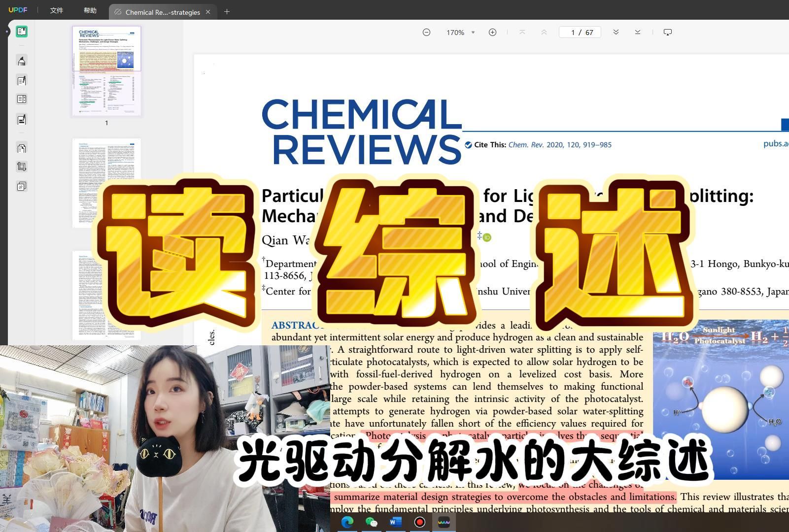This screenshot has height=532, width=789.
Task: Edit the page number field 1 / 67
Action: (580, 32)
